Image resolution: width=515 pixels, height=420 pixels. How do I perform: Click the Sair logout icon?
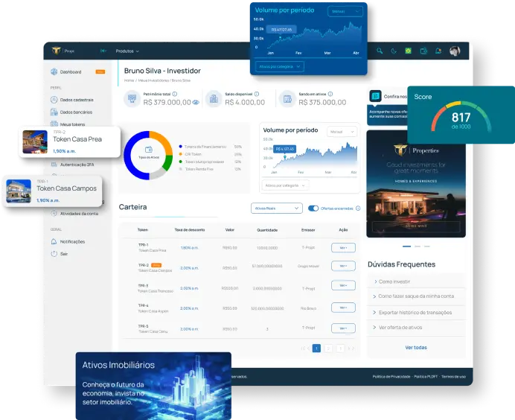click(x=54, y=254)
